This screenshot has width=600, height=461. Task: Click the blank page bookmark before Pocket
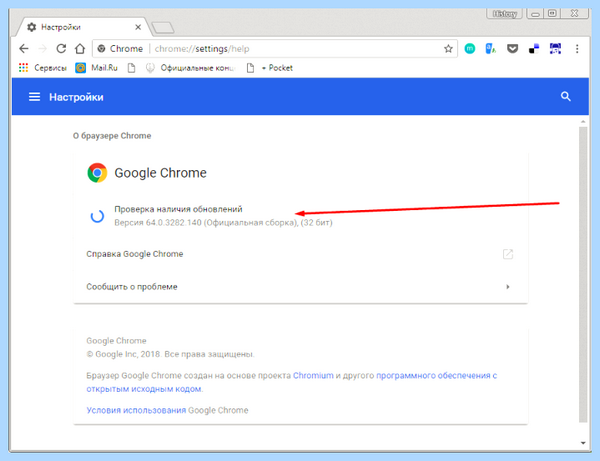[250, 68]
